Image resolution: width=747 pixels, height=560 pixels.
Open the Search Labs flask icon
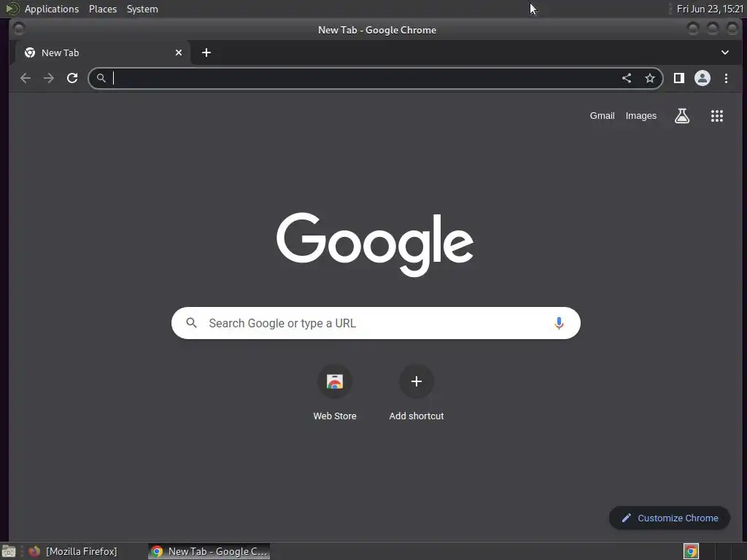(682, 116)
